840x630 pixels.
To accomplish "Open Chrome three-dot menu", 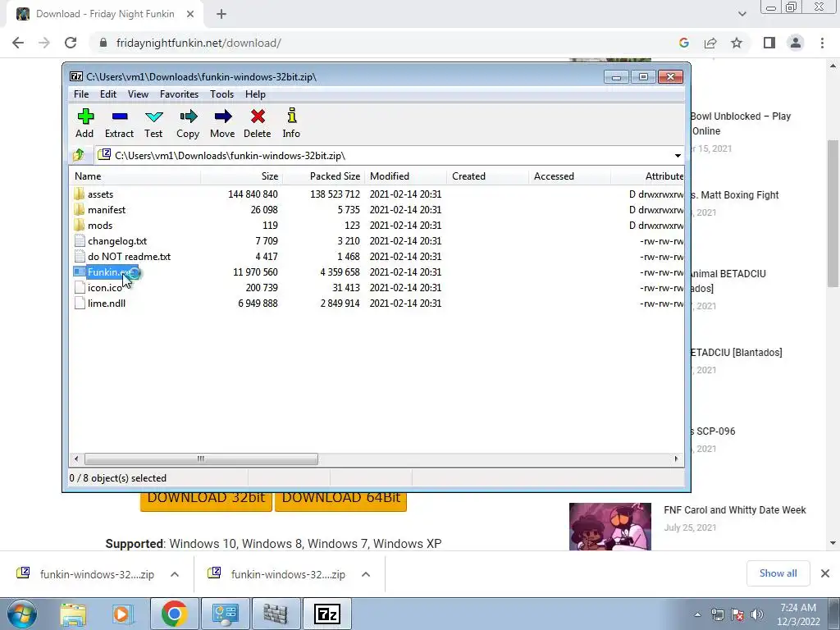I will (x=822, y=43).
